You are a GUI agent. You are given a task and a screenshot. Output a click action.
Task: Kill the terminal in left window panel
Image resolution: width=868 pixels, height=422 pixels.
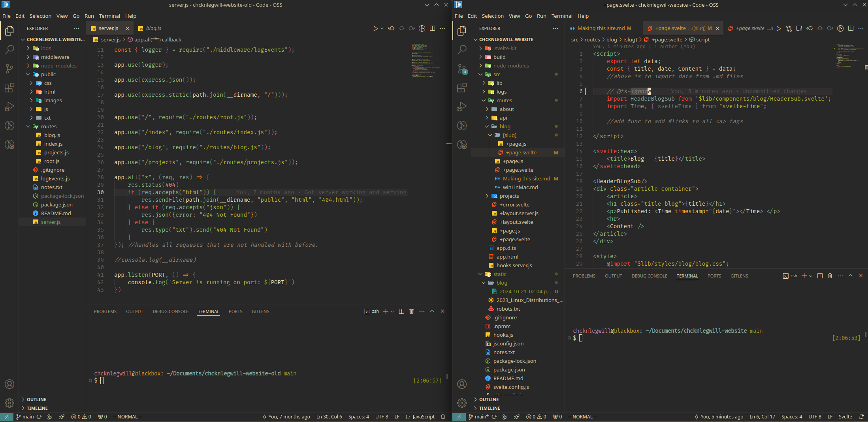[x=412, y=311]
